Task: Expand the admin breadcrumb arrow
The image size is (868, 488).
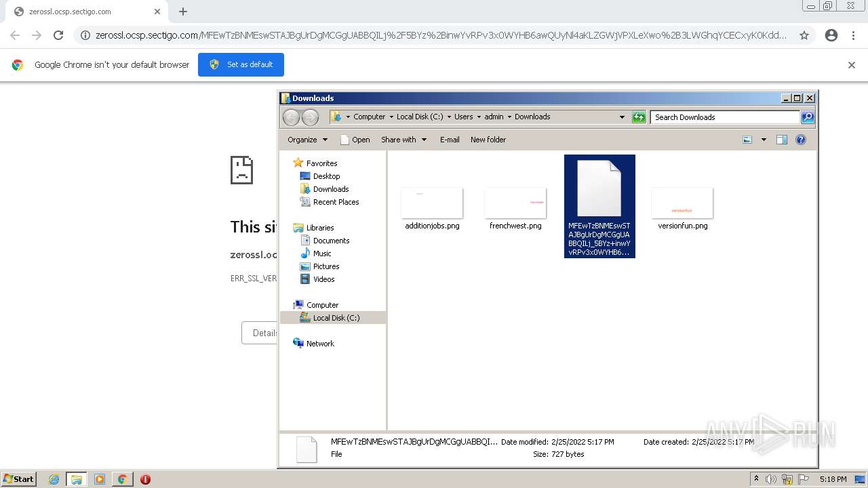Action: (x=510, y=117)
